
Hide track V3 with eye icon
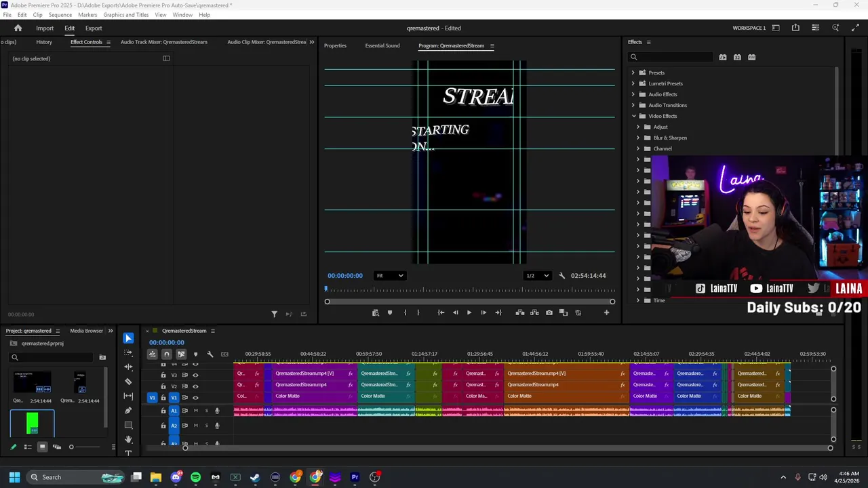click(195, 375)
